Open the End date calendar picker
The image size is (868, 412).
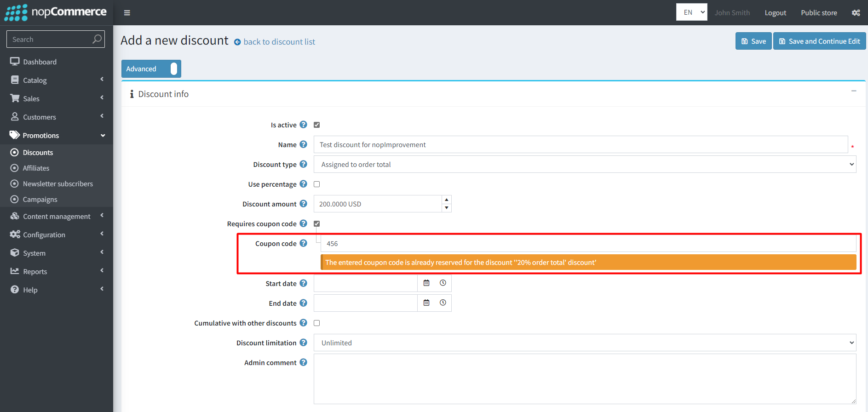pos(426,303)
